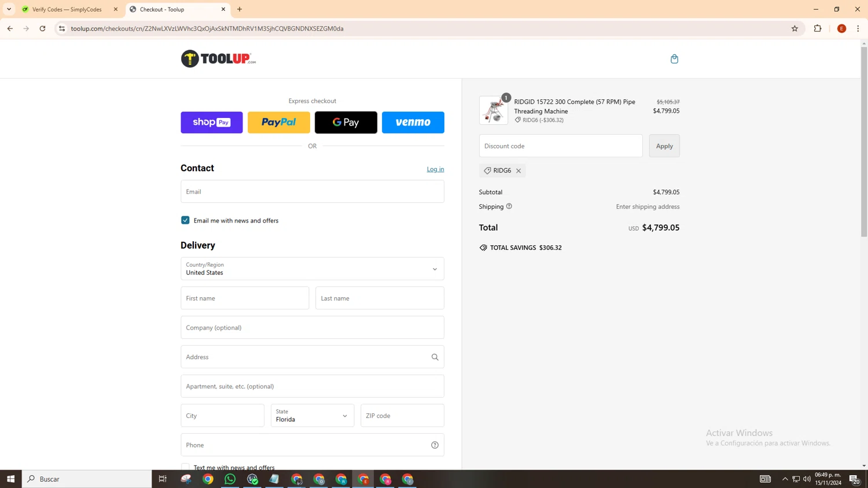Open the Chrome profile E avatar
Image resolution: width=868 pixels, height=488 pixels.
pos(841,28)
